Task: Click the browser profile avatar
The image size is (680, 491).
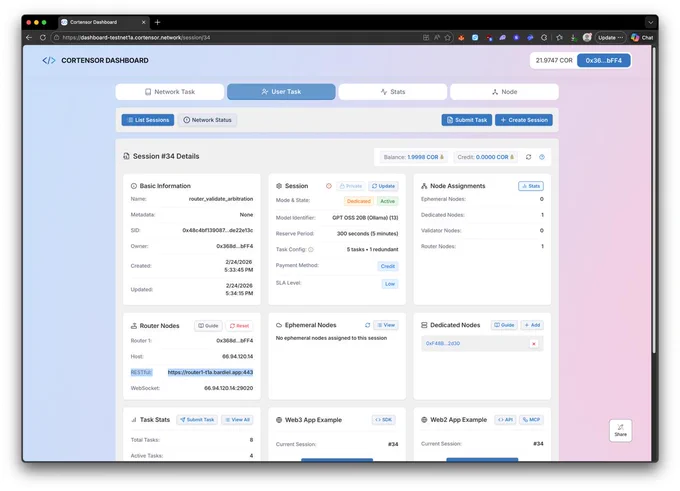Action: [587, 38]
